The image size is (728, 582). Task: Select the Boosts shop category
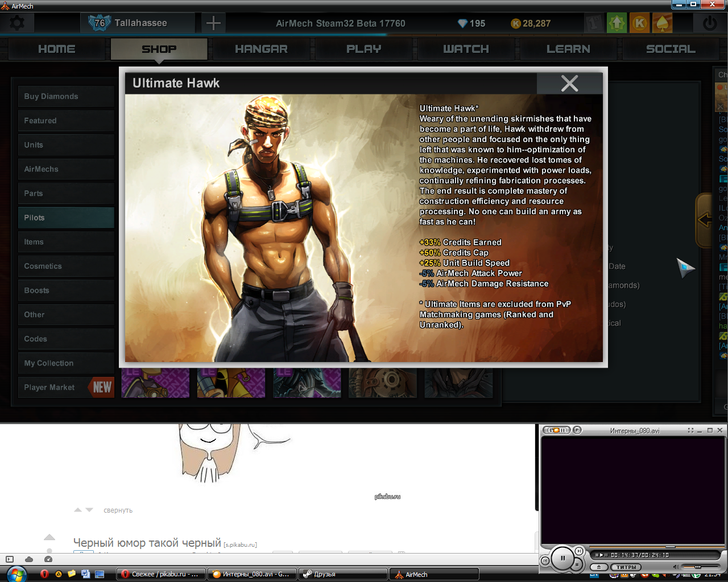(66, 290)
